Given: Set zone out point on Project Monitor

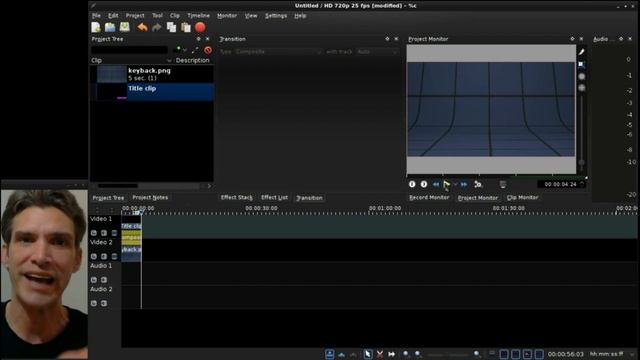Looking at the screenshot, I should tap(424, 184).
